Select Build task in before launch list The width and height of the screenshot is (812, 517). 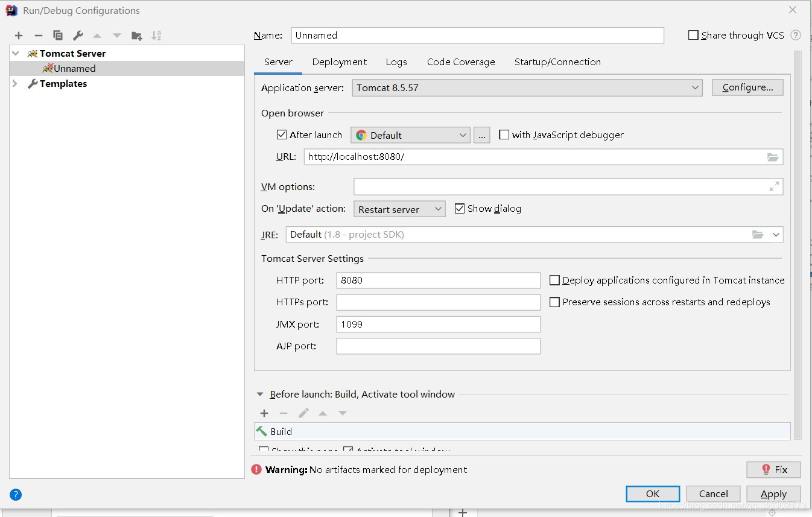pyautogui.click(x=522, y=431)
